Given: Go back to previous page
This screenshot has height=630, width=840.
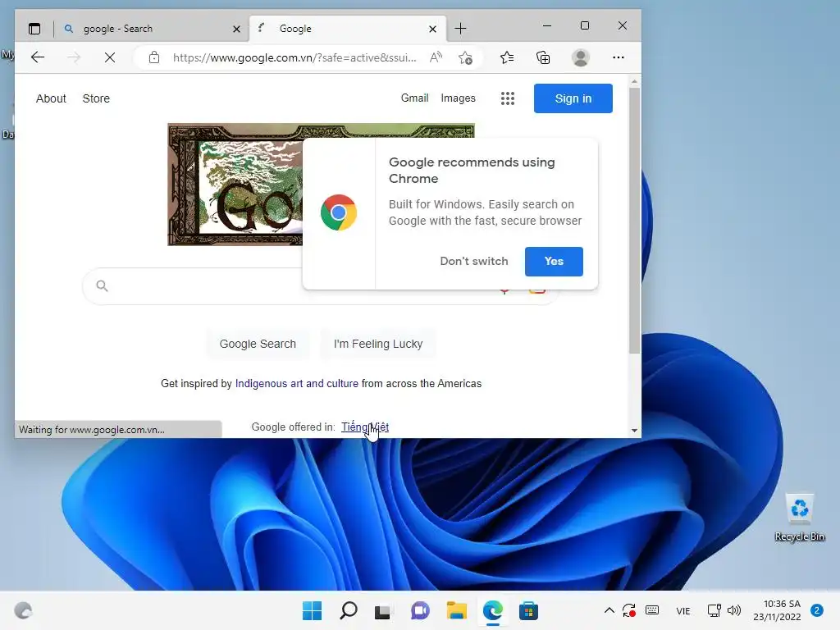Looking at the screenshot, I should click(x=38, y=57).
